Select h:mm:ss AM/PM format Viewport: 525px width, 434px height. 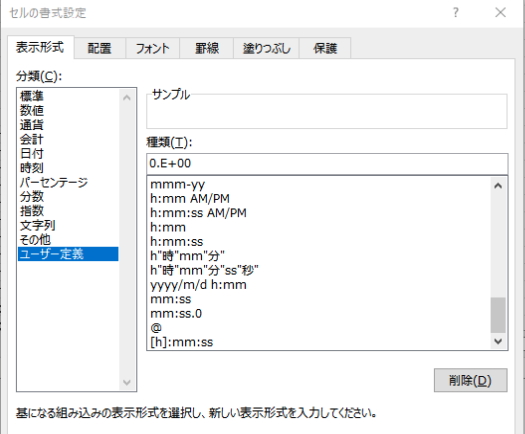point(319,213)
